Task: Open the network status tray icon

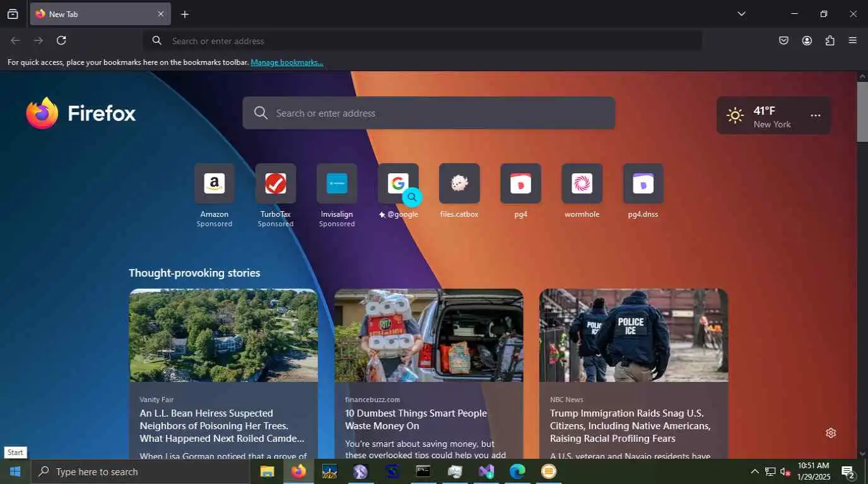Action: tap(770, 471)
